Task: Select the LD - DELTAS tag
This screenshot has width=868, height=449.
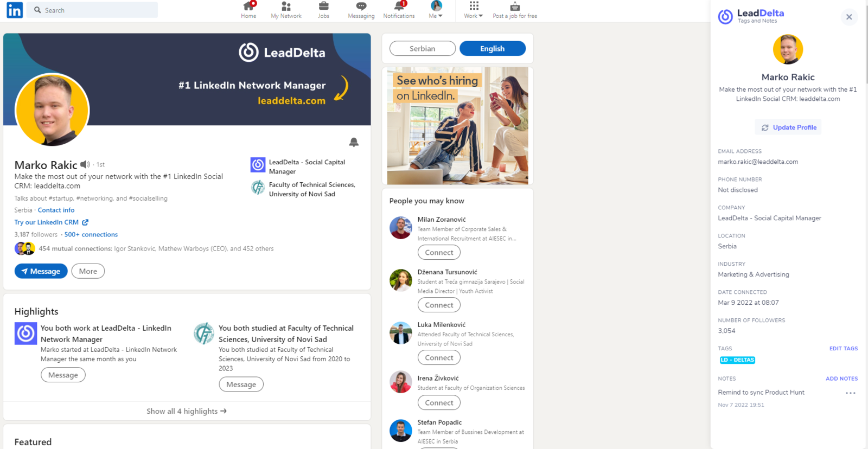Action: pos(737,360)
